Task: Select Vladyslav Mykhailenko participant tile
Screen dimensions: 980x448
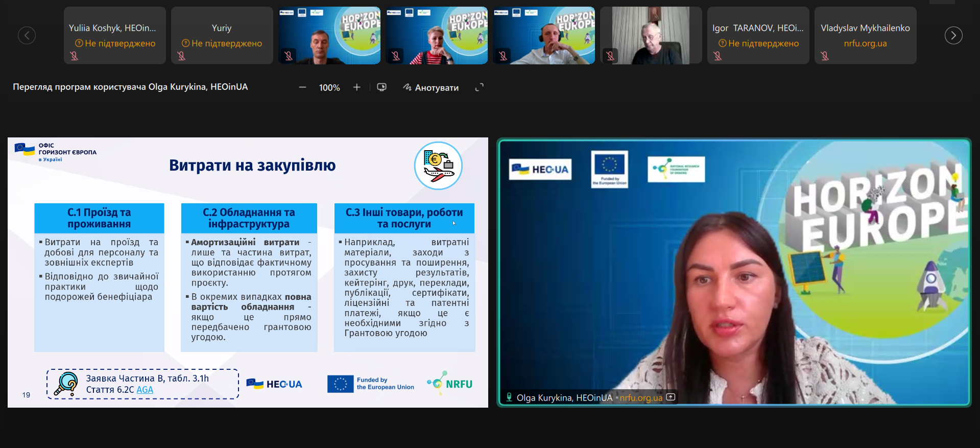Action: (866, 35)
